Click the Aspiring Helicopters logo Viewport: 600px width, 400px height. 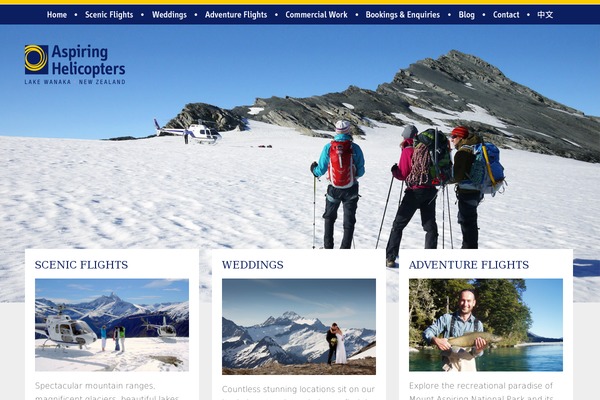[75, 64]
